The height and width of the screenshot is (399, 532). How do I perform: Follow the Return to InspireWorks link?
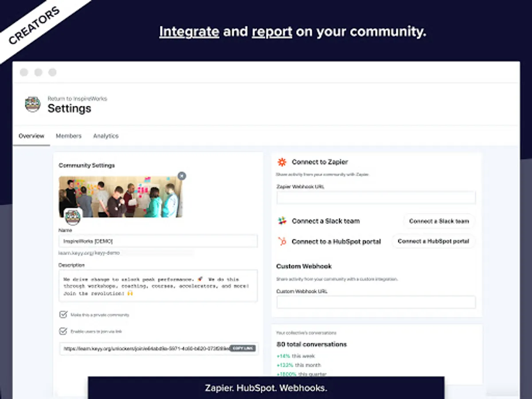tap(77, 98)
